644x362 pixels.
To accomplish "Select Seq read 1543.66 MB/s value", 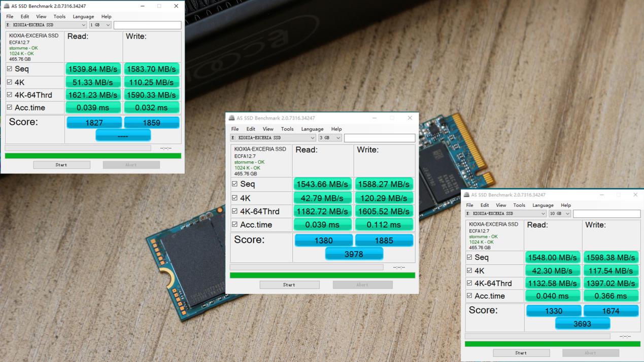I will (323, 184).
